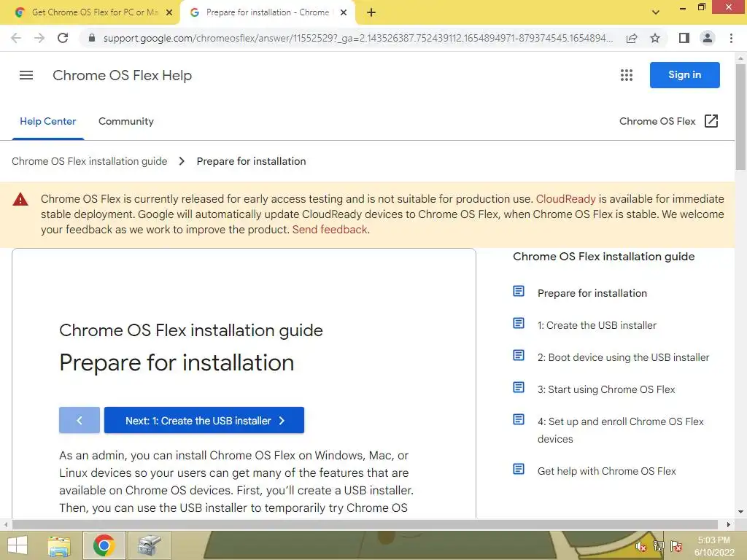Viewport: 747px width, 560px height.
Task: Click the red warning triangle icon
Action: (x=20, y=199)
